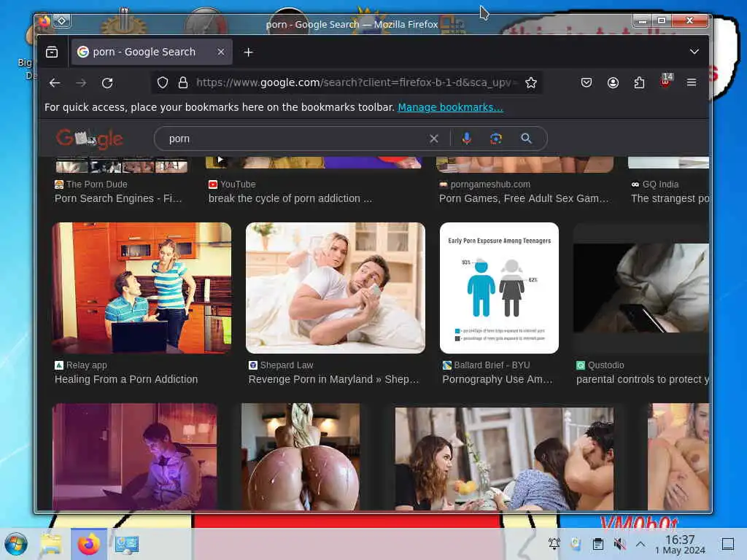The height and width of the screenshot is (560, 747).
Task: Select the Firefox taskbar button
Action: pos(89,544)
